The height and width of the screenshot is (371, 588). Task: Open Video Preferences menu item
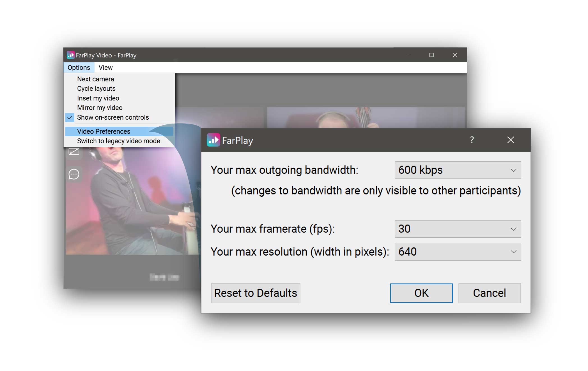click(119, 131)
